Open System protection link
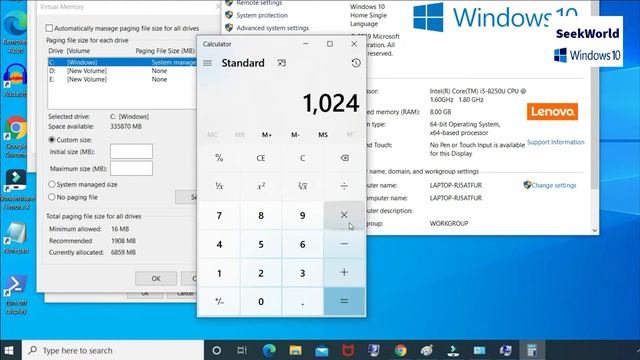 (262, 15)
